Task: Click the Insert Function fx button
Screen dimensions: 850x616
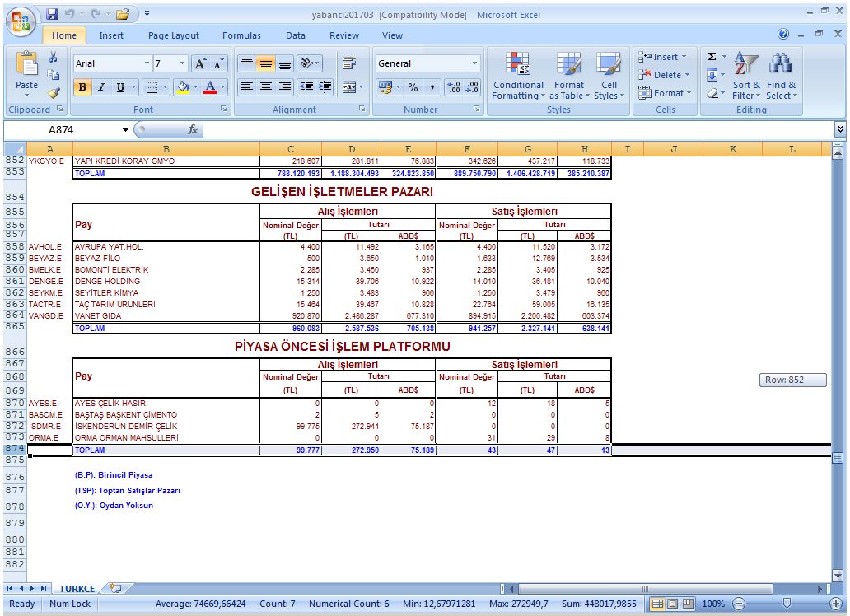Action: tap(193, 129)
